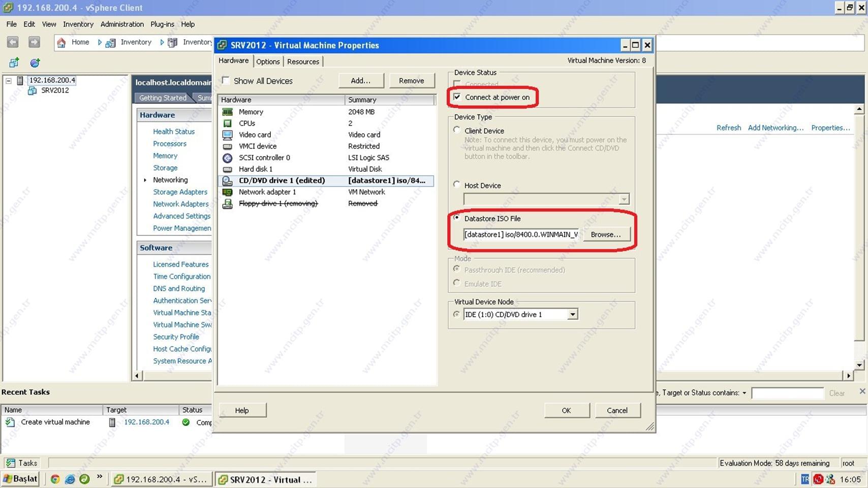Click the TR language indicator in system tray
Image resolution: width=868 pixels, height=488 pixels.
point(805,479)
